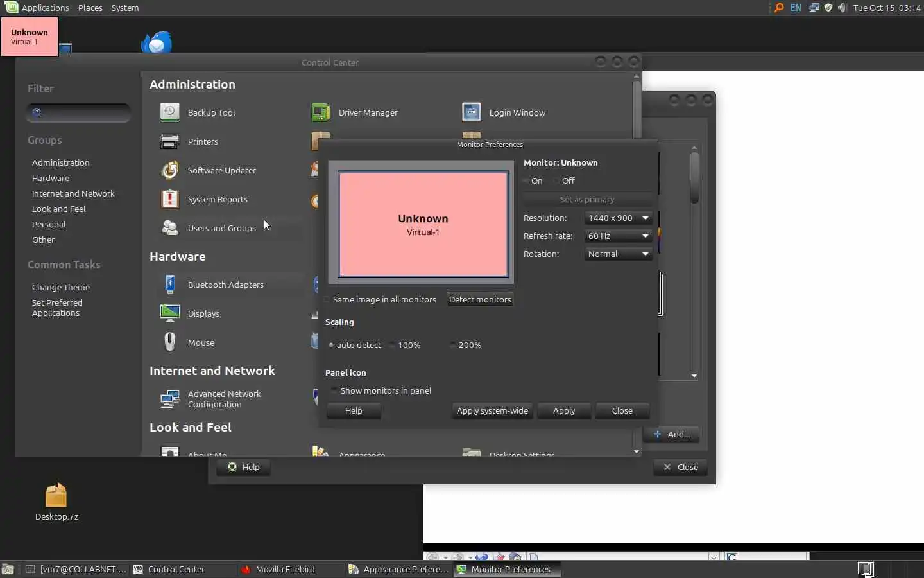
Task: Click the Detect monitors button
Action: point(480,299)
